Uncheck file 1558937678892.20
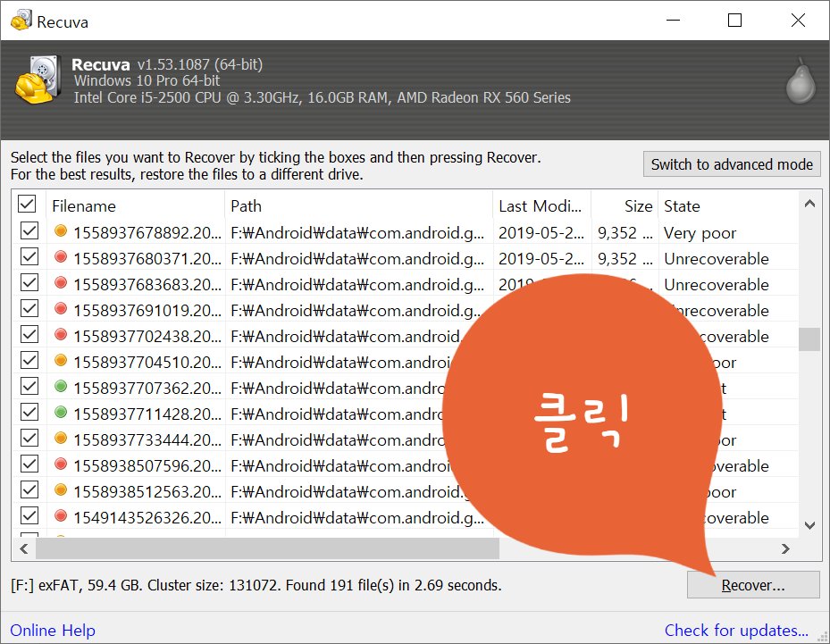The width and height of the screenshot is (830, 644). 29,230
